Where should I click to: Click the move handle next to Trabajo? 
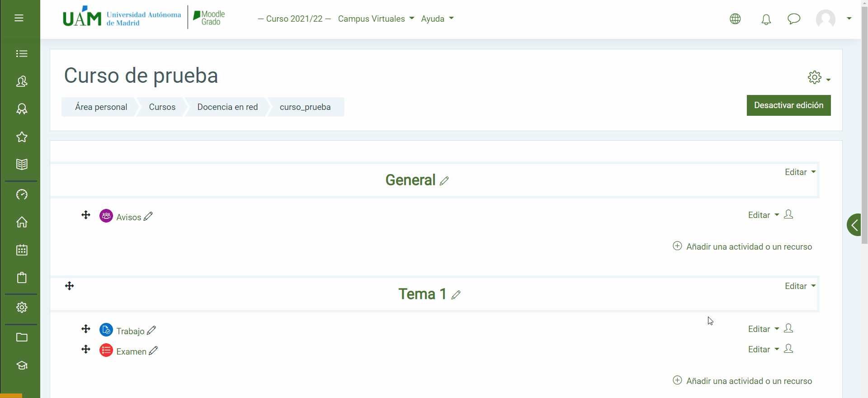(86, 329)
